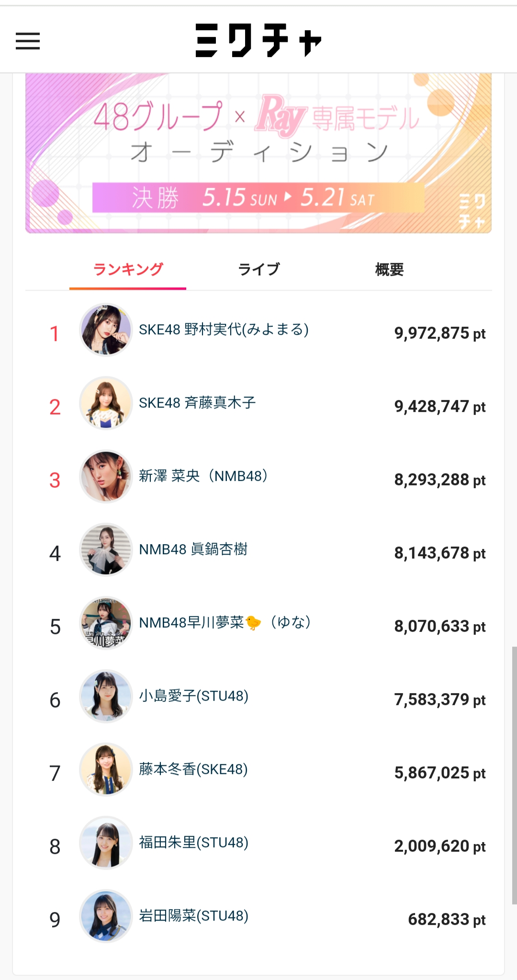The image size is (517, 980).
Task: Open the Ray model audition banner
Action: click(258, 153)
